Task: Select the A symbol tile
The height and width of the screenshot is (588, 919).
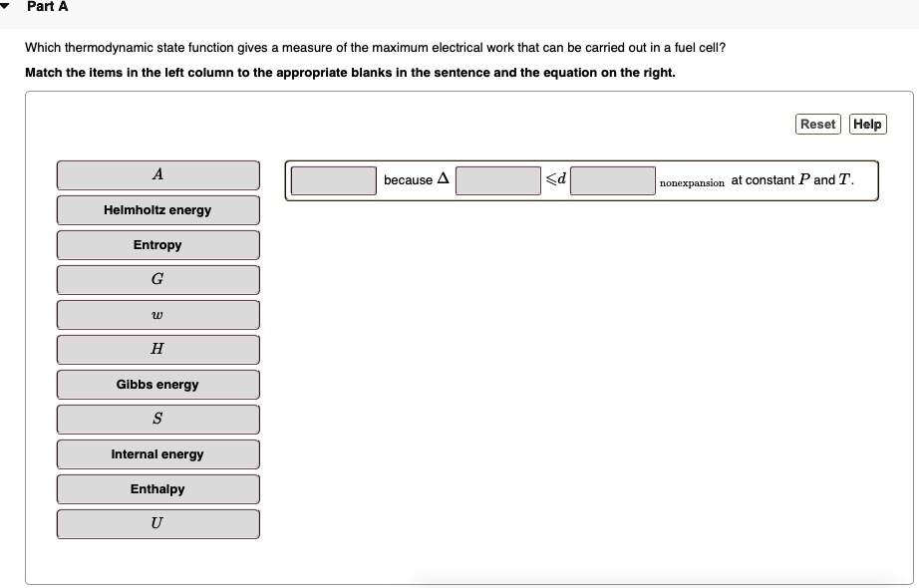Action: [x=157, y=174]
